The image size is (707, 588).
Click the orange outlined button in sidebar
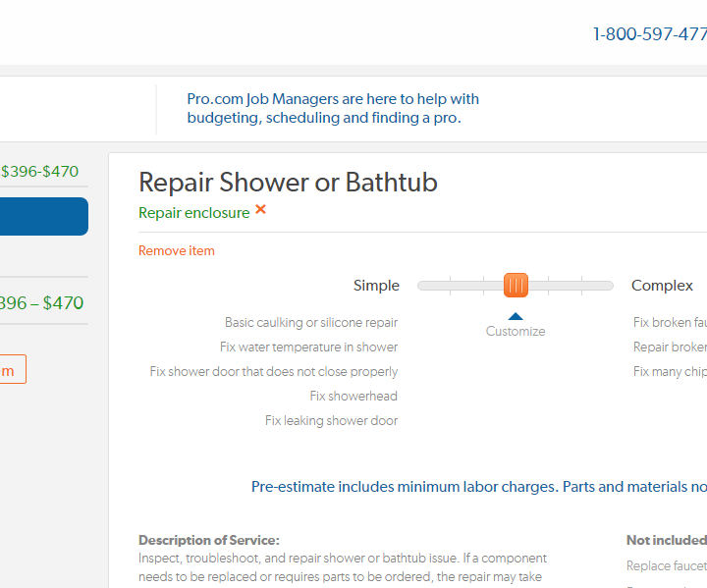click(13, 369)
